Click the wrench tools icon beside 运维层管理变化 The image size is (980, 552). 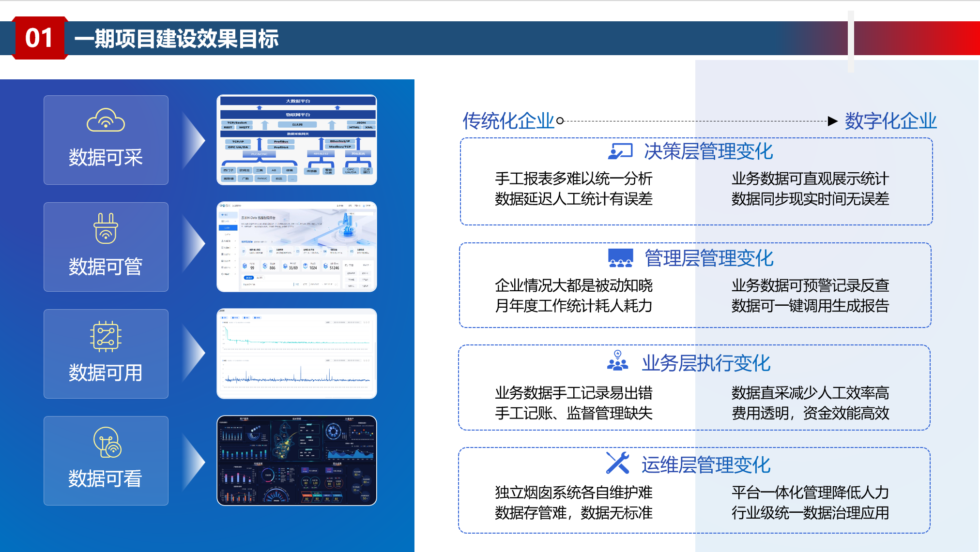coord(617,463)
